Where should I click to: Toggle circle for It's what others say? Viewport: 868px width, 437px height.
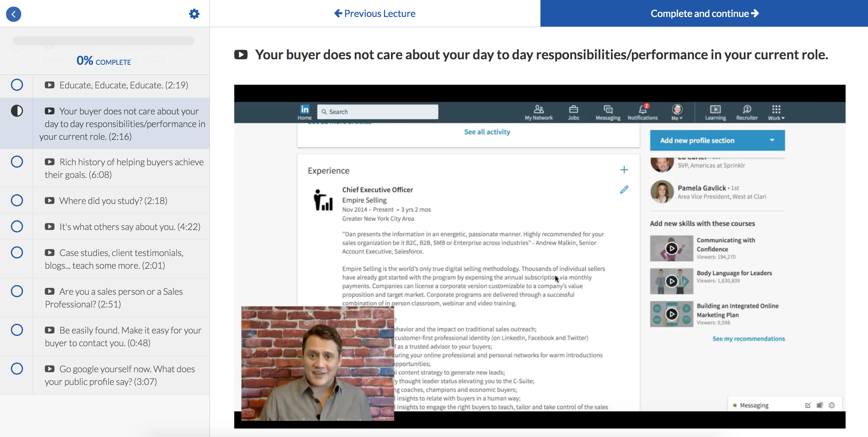coord(17,226)
